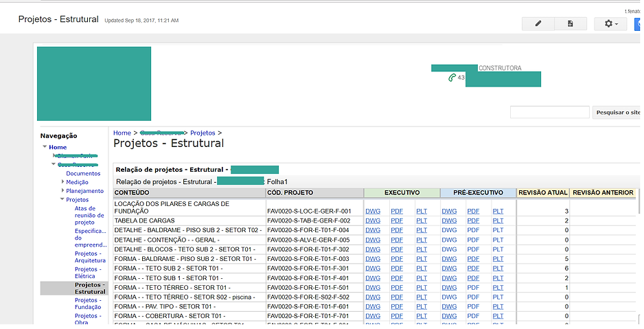Click Pré-Executivo PDF link for F-301
Image resolution: width=644 pixels, height=329 pixels.
click(473, 268)
